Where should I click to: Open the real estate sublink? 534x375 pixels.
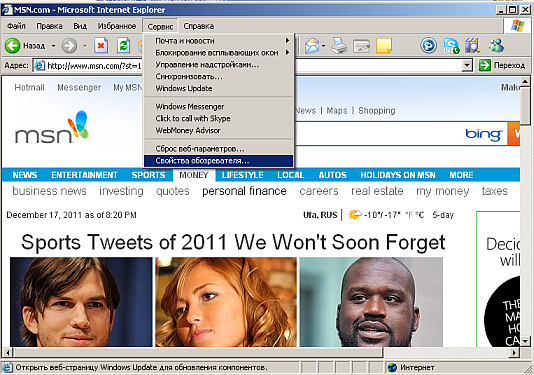click(x=377, y=191)
